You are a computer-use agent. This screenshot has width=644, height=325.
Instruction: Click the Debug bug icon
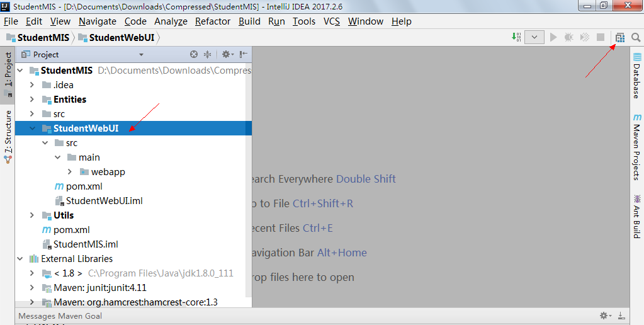[x=569, y=37]
